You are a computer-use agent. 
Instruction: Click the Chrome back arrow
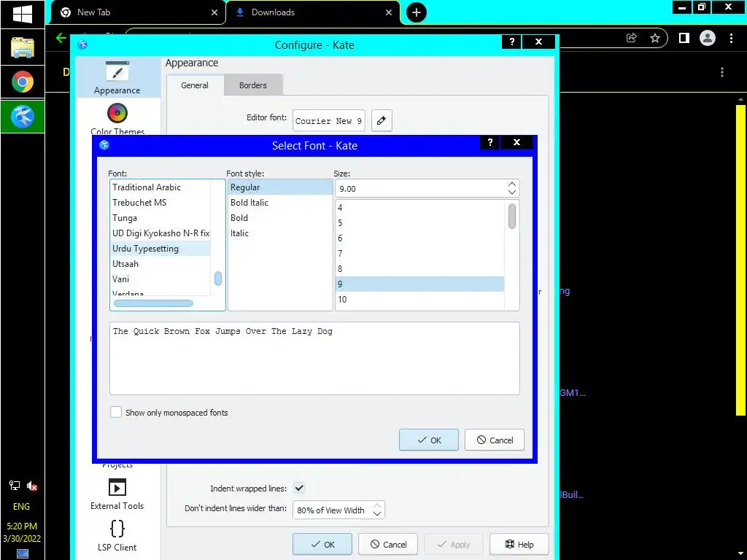[61, 38]
